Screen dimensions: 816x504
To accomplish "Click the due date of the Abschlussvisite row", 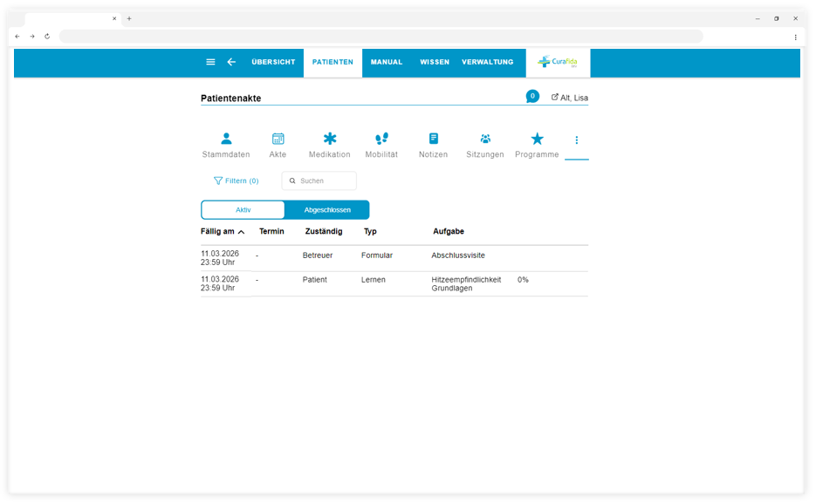I will point(220,258).
